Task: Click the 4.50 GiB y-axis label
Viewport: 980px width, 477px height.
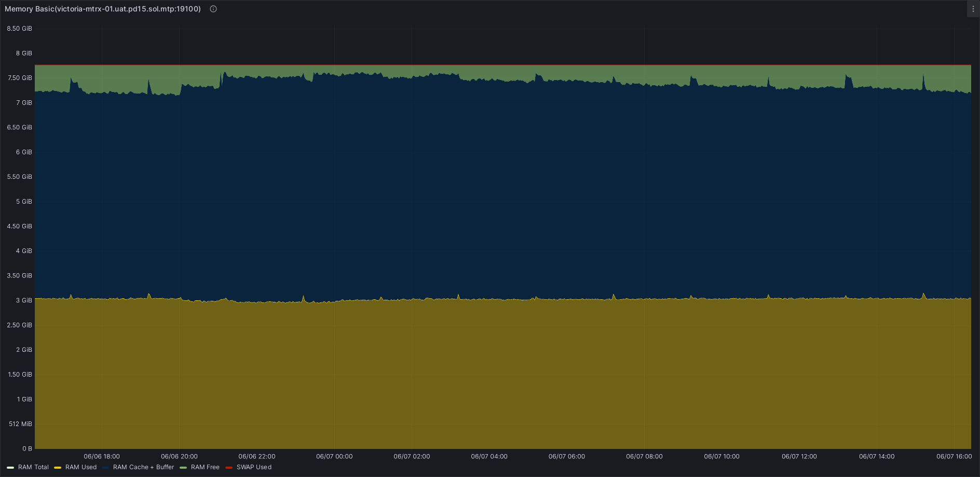Action: 20,227
